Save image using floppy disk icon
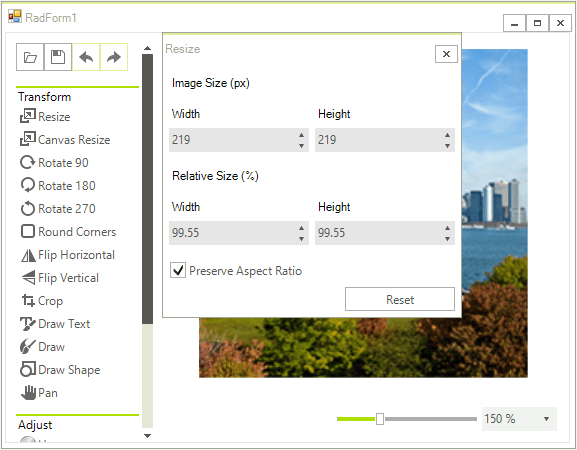The image size is (577, 450). [x=58, y=57]
